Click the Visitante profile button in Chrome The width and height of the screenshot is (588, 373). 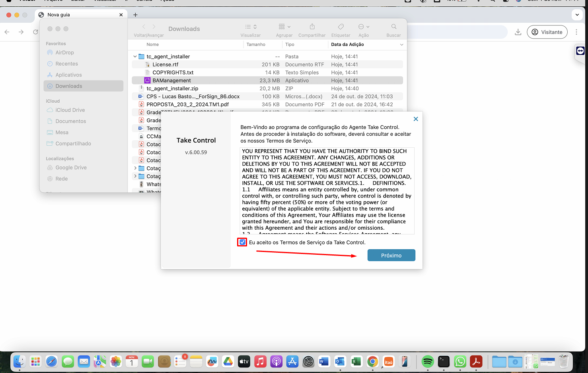(x=547, y=32)
